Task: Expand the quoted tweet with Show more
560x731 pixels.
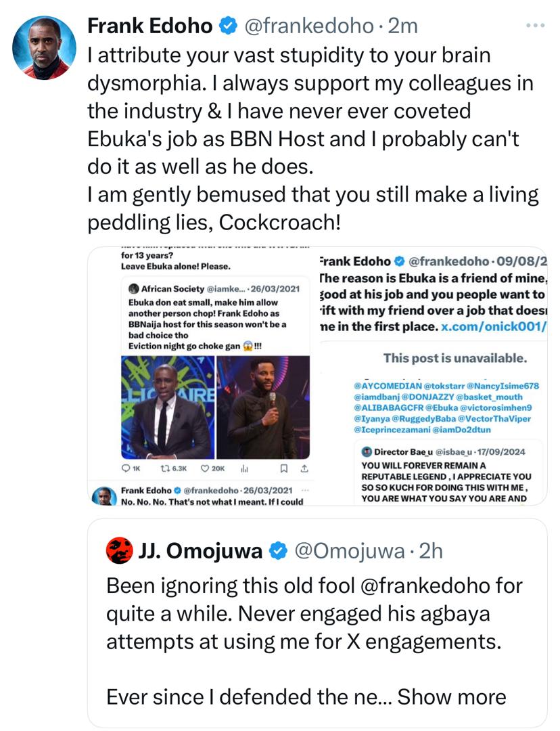Action: pyautogui.click(x=452, y=696)
